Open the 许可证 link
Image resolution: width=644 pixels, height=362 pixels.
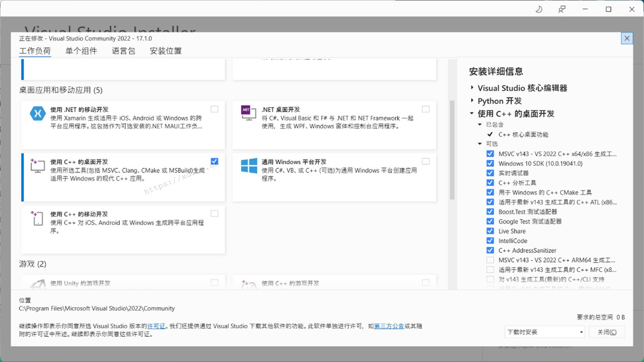click(155, 325)
